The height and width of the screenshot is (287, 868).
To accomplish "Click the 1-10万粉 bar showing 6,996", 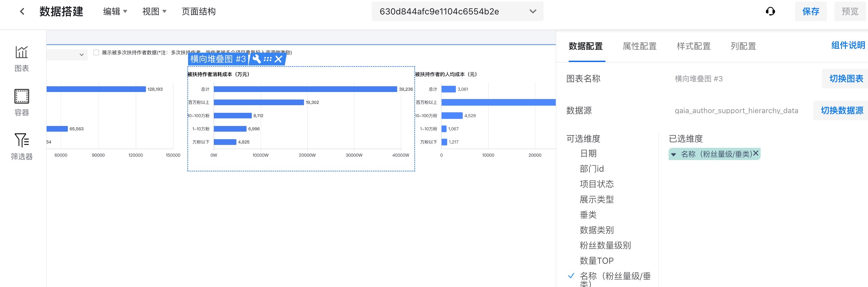I will (x=230, y=129).
